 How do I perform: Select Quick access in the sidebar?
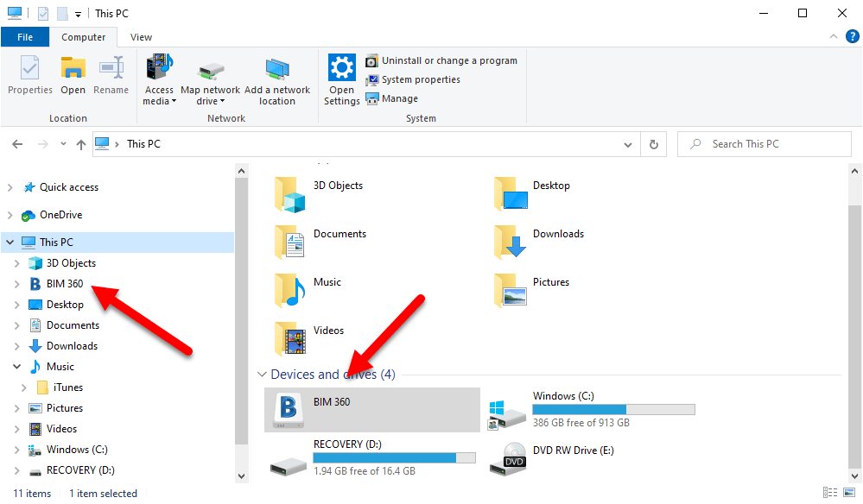tap(69, 187)
